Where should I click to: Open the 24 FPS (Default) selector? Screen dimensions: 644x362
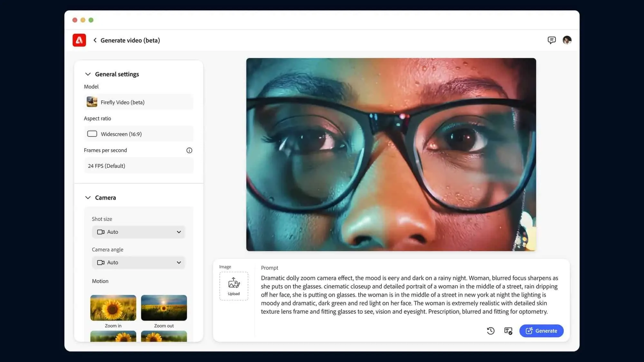point(138,165)
